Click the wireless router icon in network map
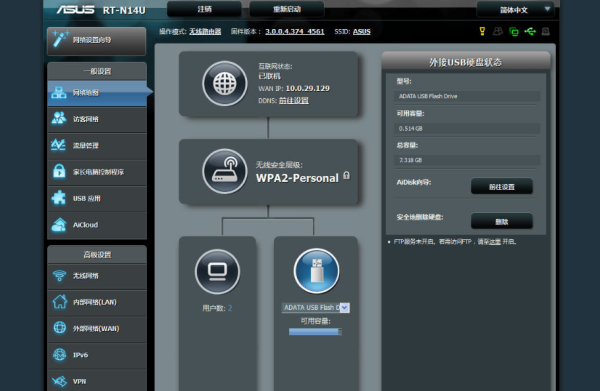The height and width of the screenshot is (391, 600). click(225, 171)
